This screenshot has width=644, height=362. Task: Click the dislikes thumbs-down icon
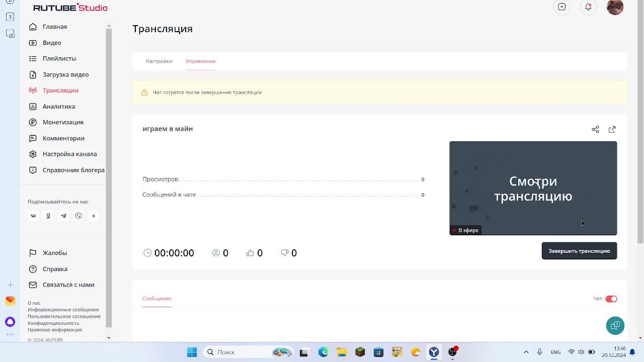285,253
